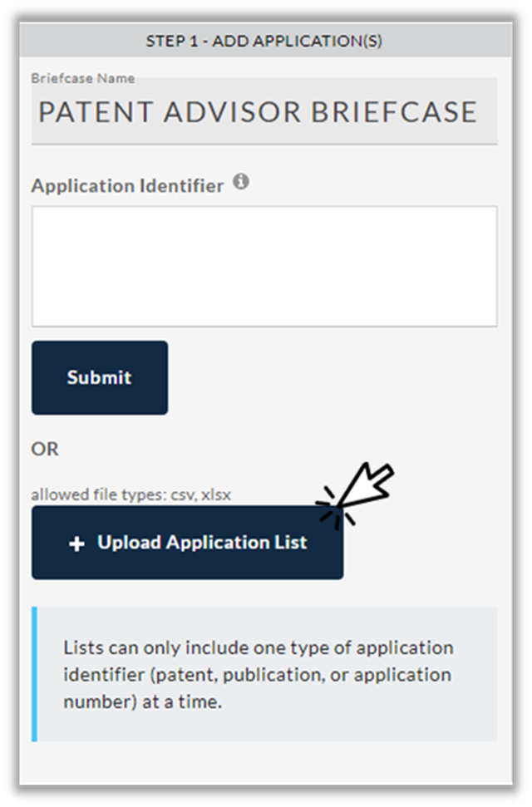
Task: Click the PATENT ADVISOR BRIEFCASE name text
Action: pos(258,112)
